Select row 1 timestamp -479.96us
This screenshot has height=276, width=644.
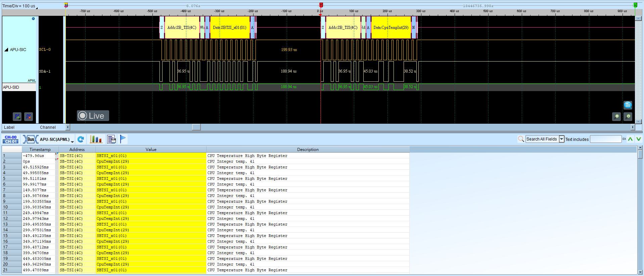coord(34,156)
